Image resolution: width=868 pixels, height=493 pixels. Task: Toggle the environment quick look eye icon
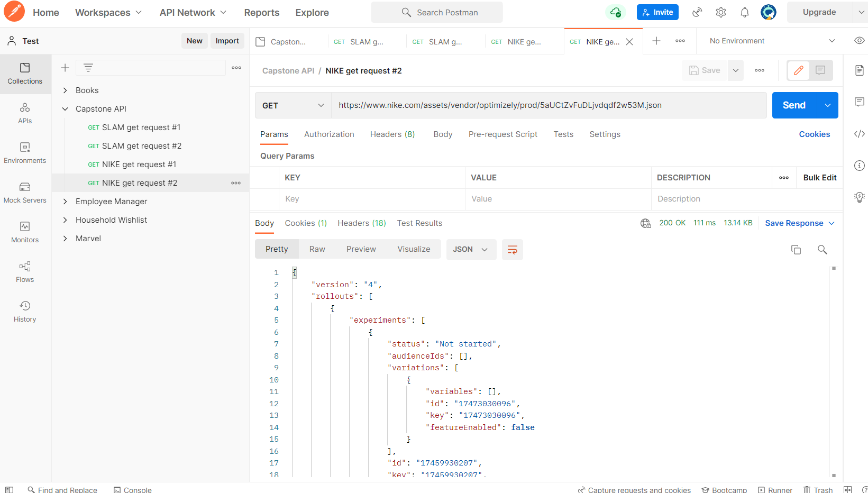859,40
